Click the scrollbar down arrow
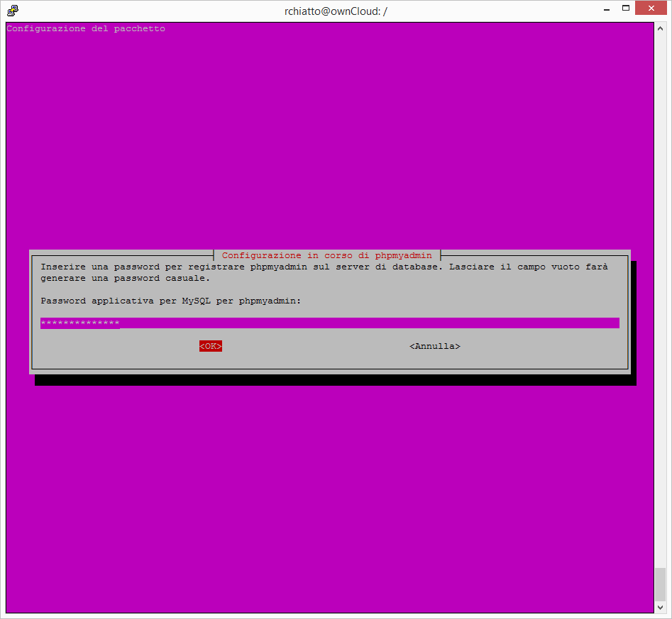The image size is (672, 619). [660, 608]
